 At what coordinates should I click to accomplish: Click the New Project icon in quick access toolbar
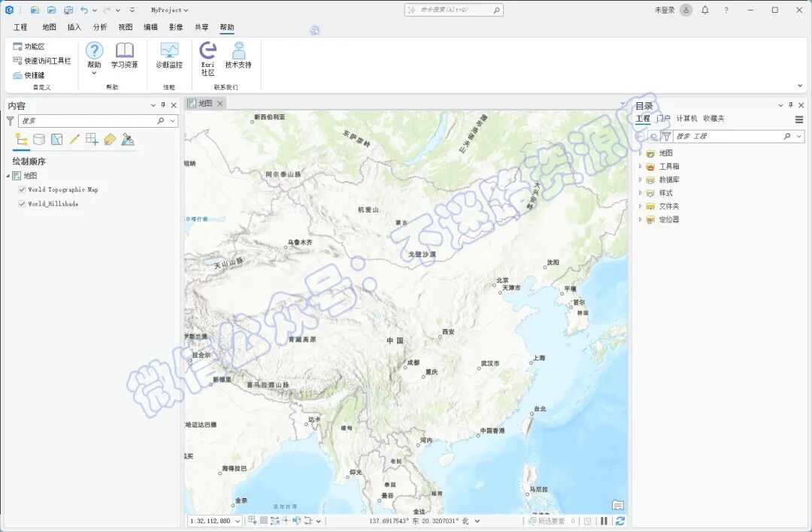[x=35, y=10]
